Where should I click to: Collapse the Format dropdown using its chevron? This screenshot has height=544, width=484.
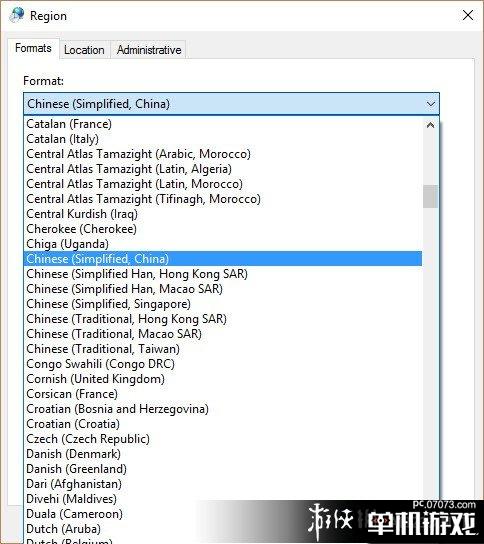(x=431, y=104)
